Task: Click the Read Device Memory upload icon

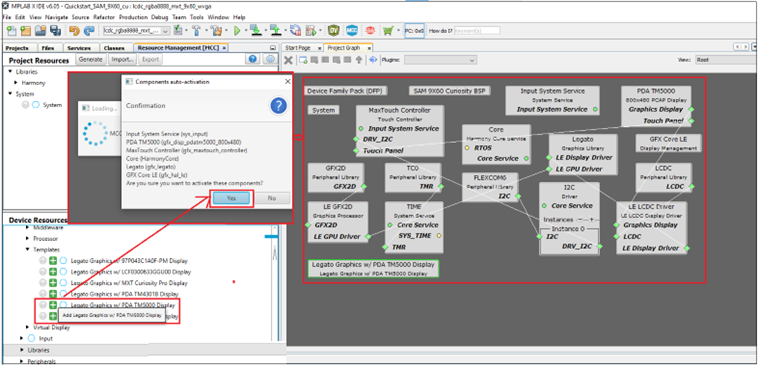Action: pos(276,30)
